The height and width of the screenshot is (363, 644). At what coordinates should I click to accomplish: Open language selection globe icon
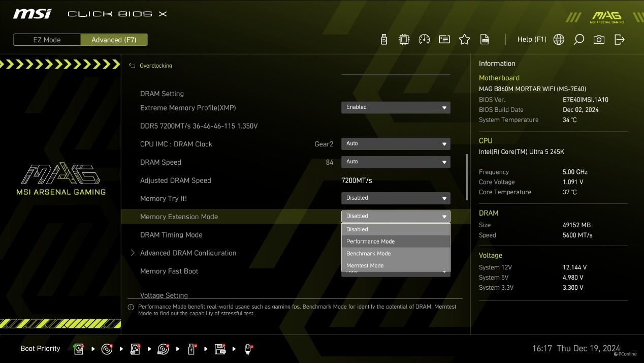tap(559, 40)
